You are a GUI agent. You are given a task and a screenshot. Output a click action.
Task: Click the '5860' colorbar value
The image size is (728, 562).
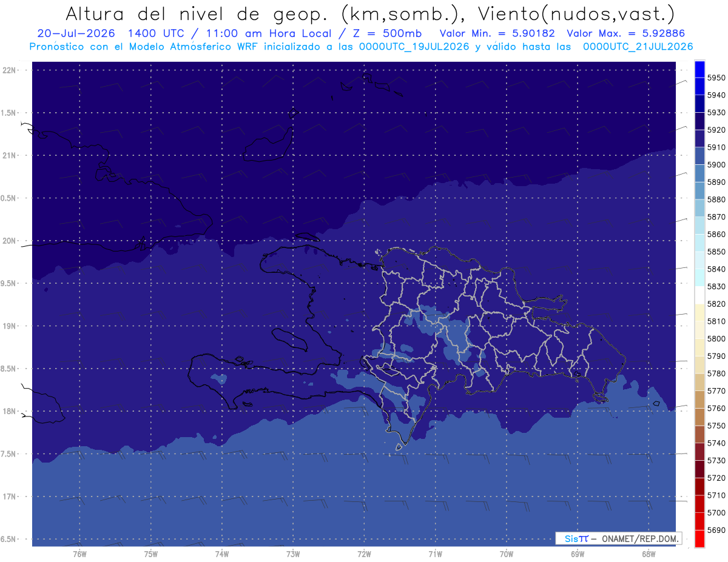(716, 234)
